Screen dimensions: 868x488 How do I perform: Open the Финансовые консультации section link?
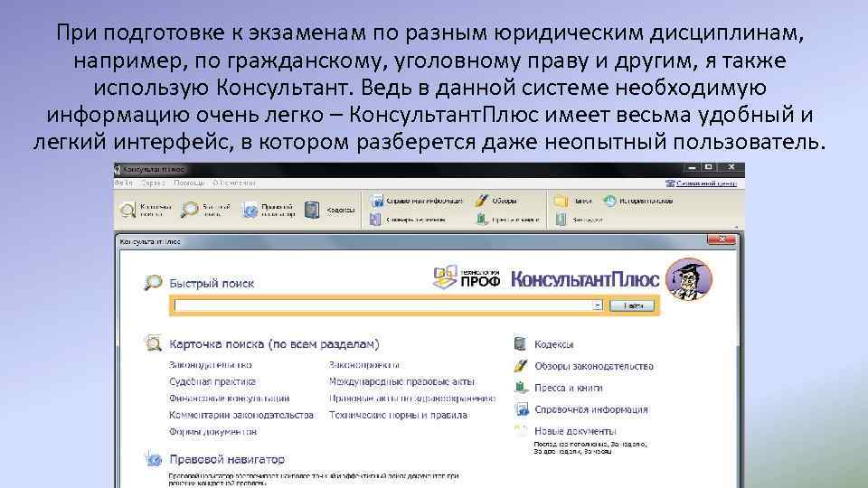229,398
